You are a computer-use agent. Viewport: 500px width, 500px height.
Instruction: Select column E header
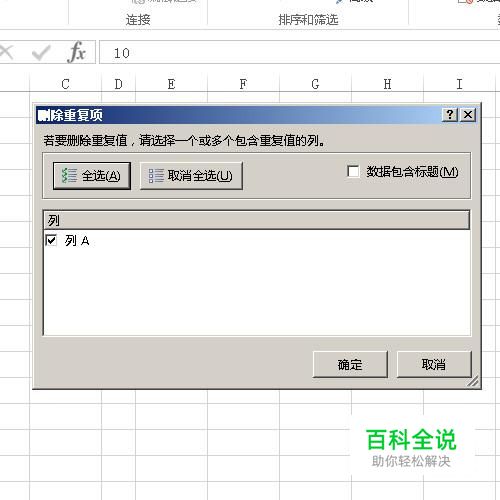[x=171, y=84]
